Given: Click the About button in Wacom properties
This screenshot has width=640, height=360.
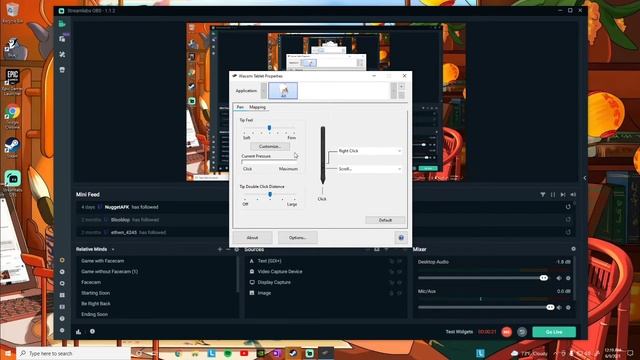Looking at the screenshot, I should 252,238.
